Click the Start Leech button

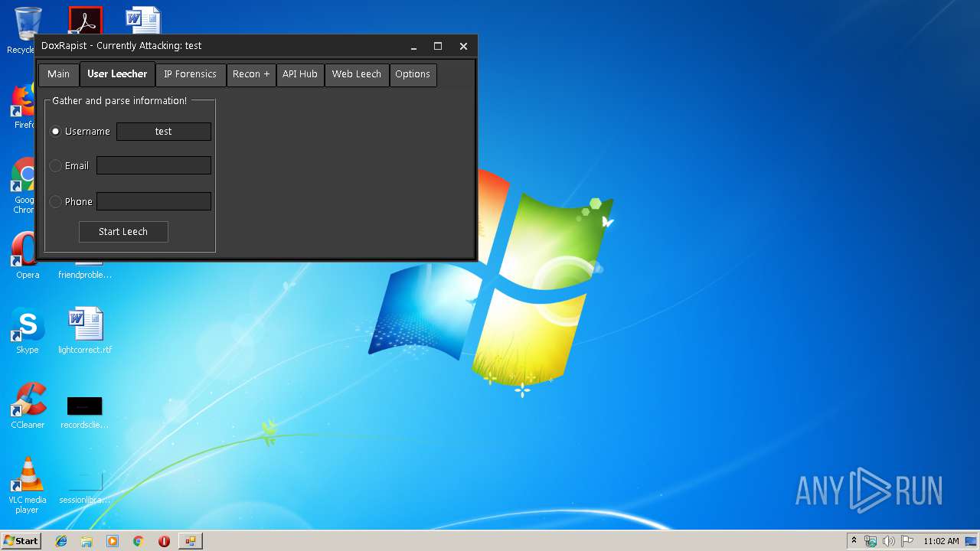pos(123,232)
